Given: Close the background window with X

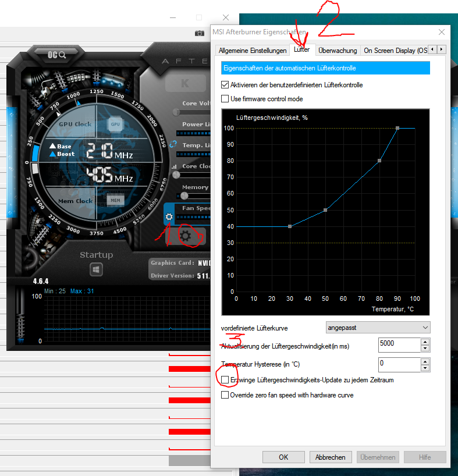Looking at the screenshot, I should (x=226, y=17).
